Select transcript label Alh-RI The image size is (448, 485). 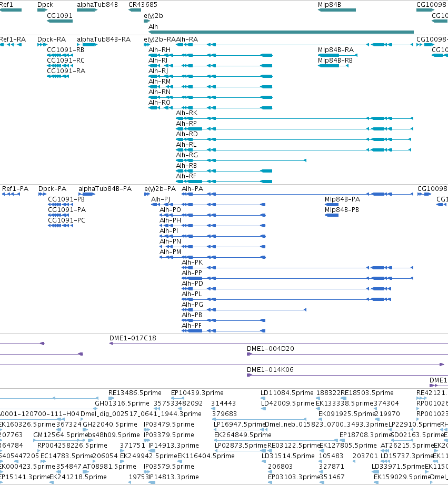[158, 60]
